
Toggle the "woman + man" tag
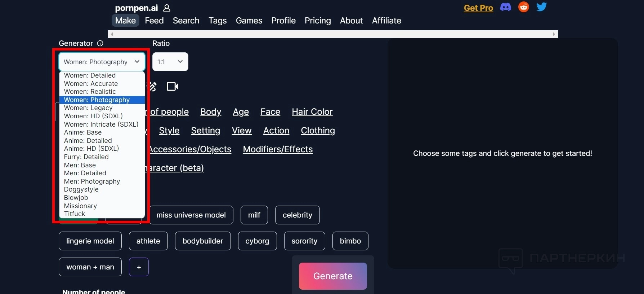(x=90, y=267)
